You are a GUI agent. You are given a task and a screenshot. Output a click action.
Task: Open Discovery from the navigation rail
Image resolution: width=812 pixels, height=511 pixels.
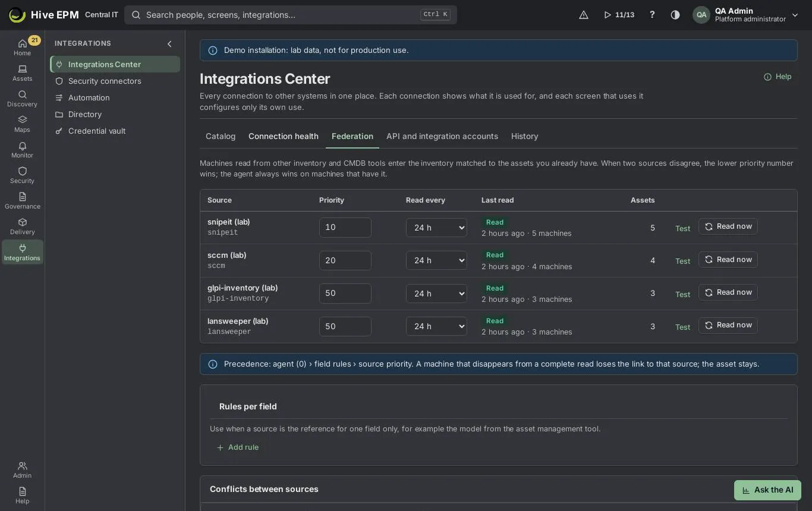coord(22,99)
